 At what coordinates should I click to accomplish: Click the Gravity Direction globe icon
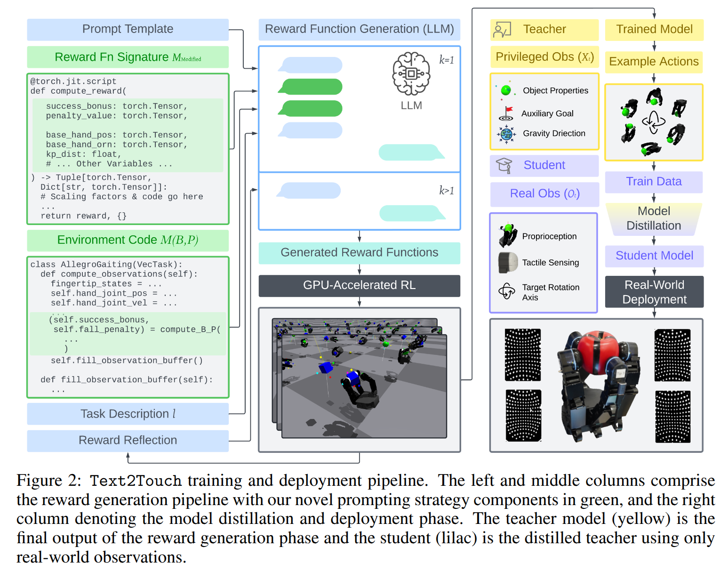click(506, 134)
